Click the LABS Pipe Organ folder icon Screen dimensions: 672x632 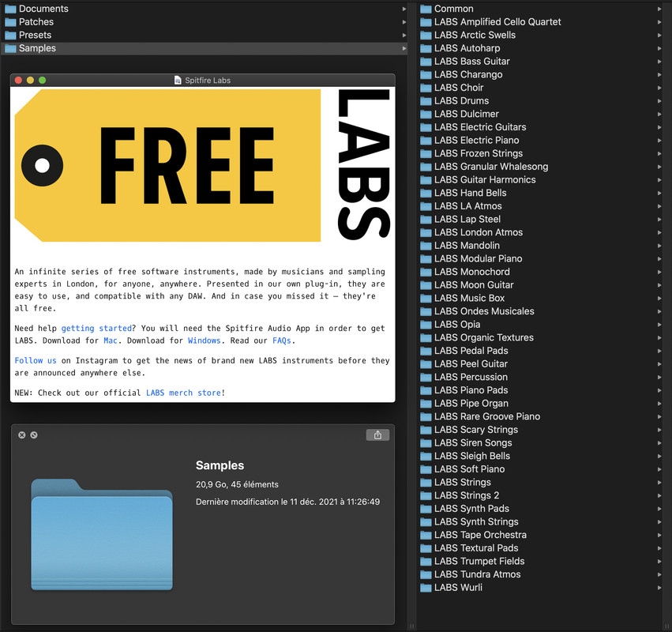click(426, 404)
